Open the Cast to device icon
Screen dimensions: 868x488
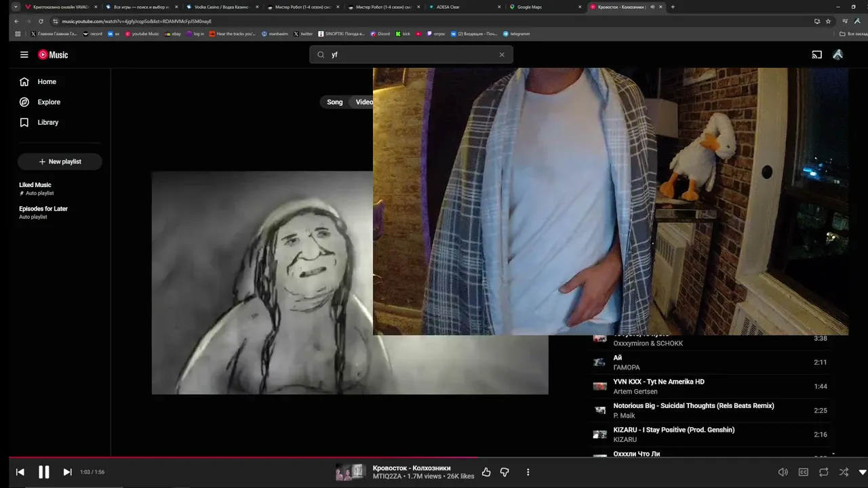tap(817, 55)
